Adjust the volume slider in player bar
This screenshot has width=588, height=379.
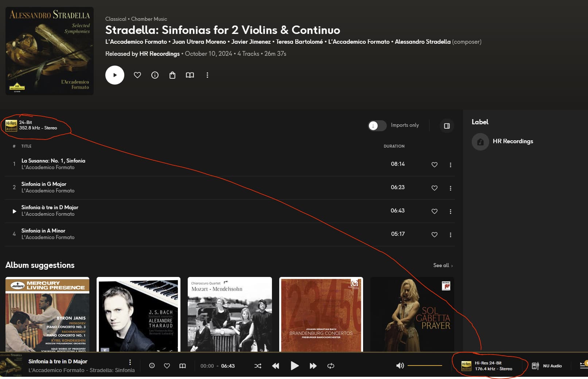pos(425,366)
